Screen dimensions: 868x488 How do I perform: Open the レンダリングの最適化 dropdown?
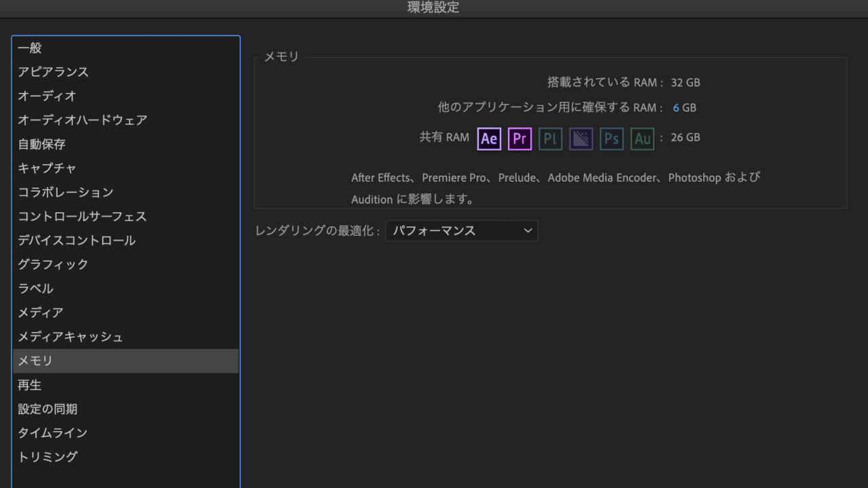pos(462,230)
